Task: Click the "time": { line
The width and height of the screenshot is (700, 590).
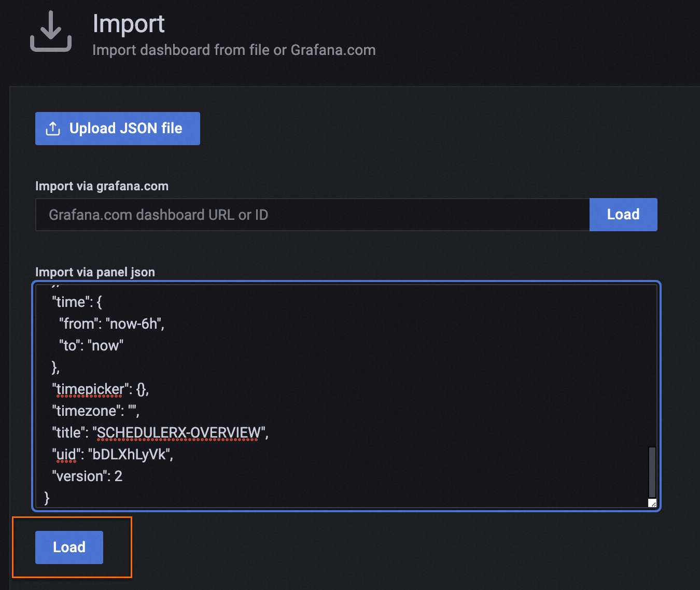Action: point(77,302)
